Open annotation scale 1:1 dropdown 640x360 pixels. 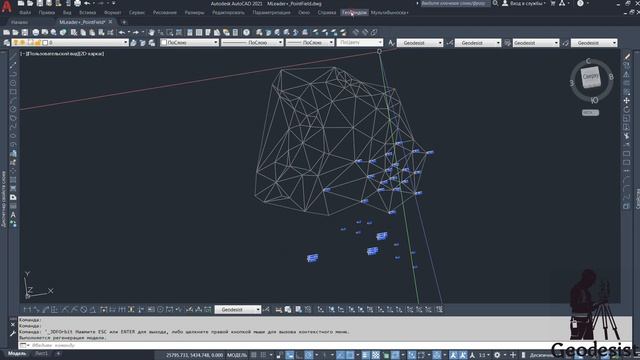[484, 355]
